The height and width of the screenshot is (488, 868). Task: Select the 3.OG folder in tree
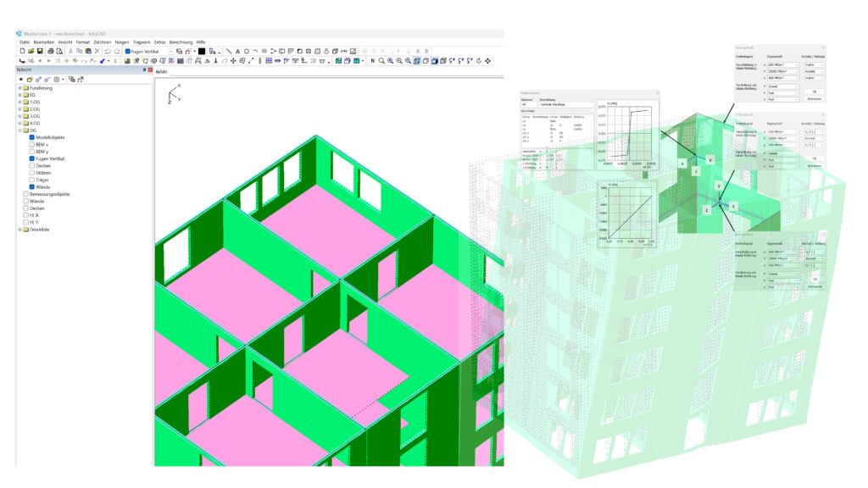click(x=35, y=116)
